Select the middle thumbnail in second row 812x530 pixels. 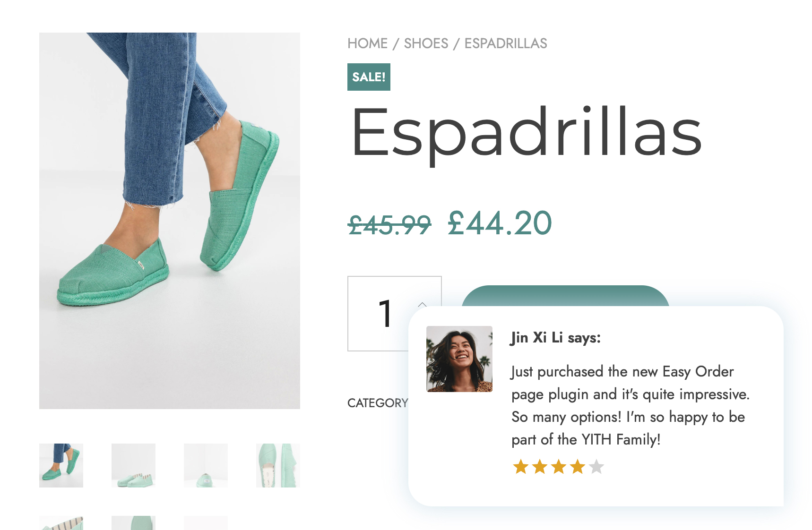tap(133, 523)
